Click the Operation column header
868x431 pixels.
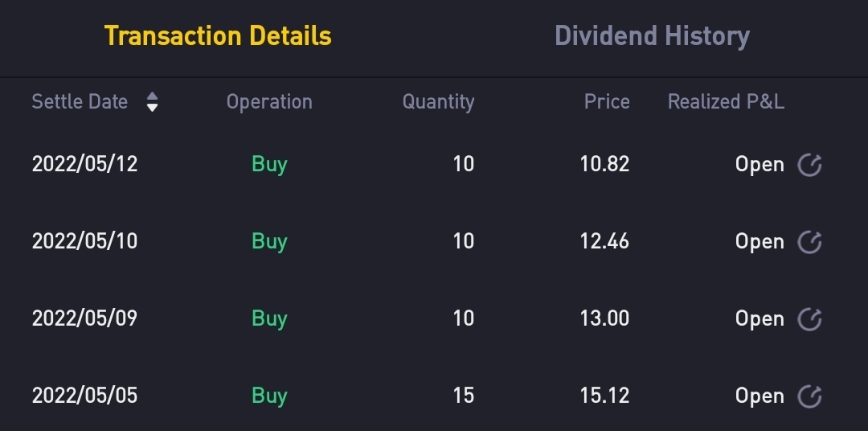(269, 102)
